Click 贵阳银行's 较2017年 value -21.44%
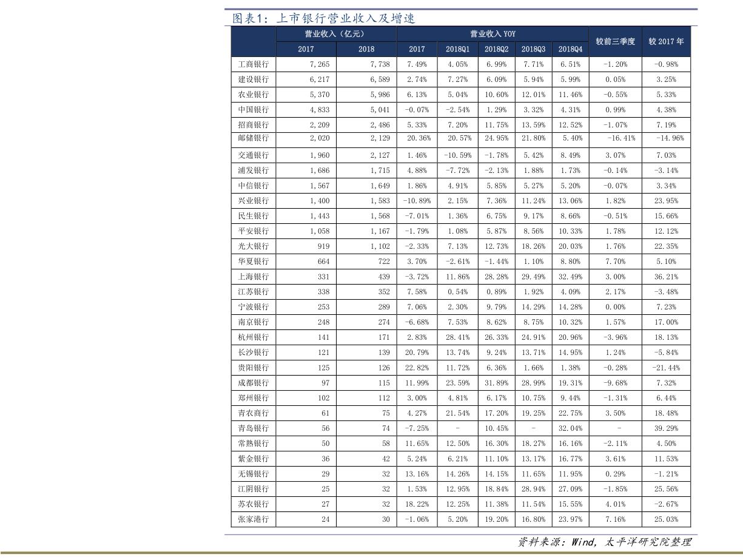The height and width of the screenshot is (560, 743). [666, 368]
